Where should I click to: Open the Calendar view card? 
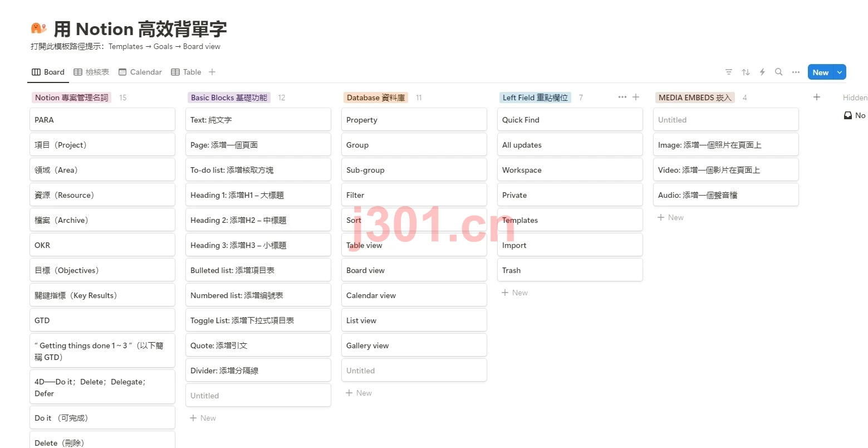(x=414, y=295)
